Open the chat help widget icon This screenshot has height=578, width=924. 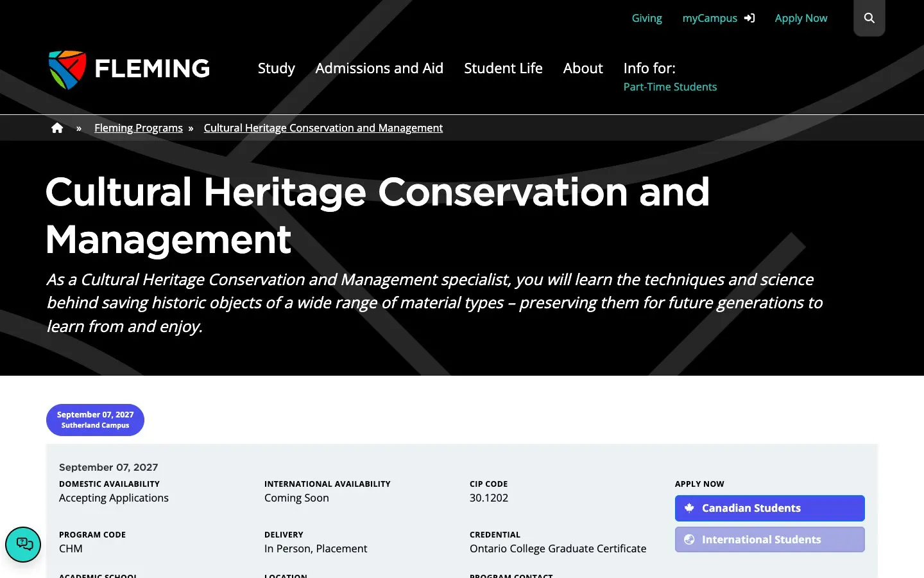(x=24, y=544)
